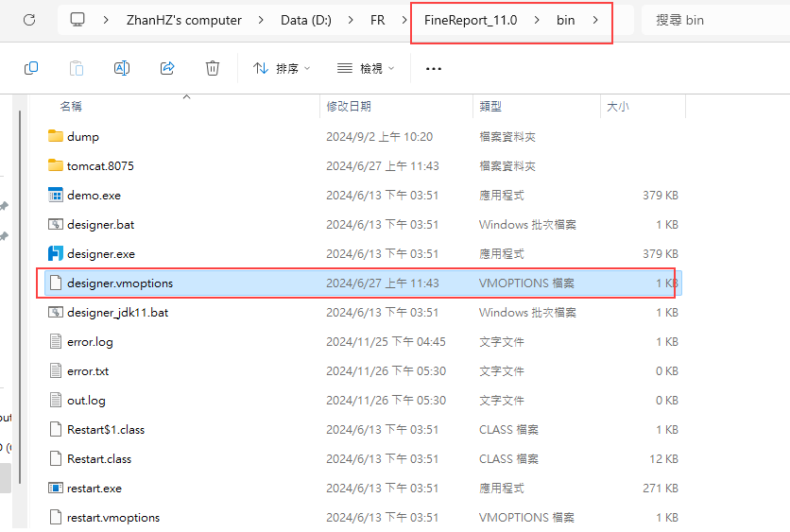Select the designer.bat file name
790x532 pixels.
pyautogui.click(x=101, y=224)
